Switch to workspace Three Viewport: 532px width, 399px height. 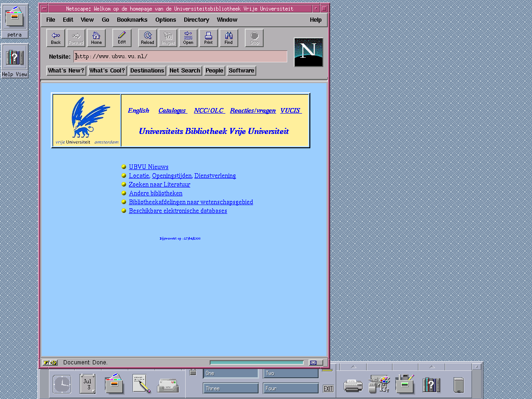click(x=230, y=388)
